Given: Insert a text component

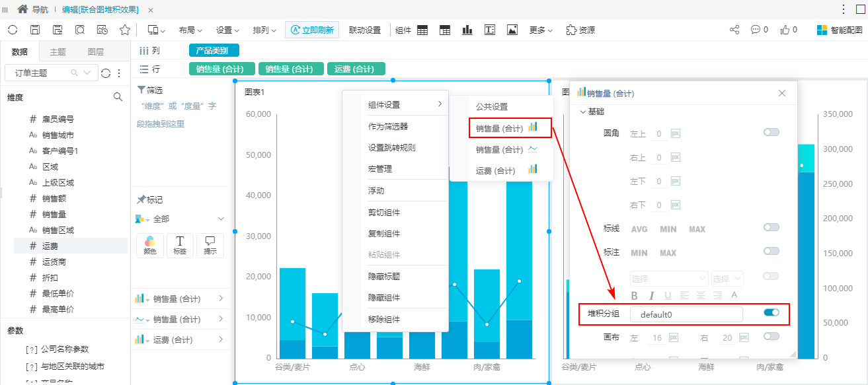Looking at the screenshot, I should (x=490, y=30).
